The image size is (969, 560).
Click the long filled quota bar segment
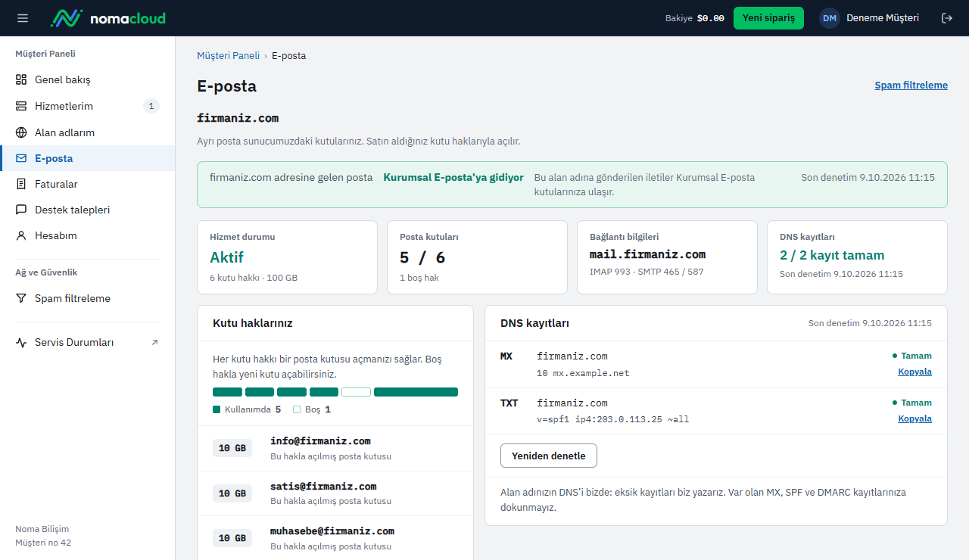click(x=416, y=392)
